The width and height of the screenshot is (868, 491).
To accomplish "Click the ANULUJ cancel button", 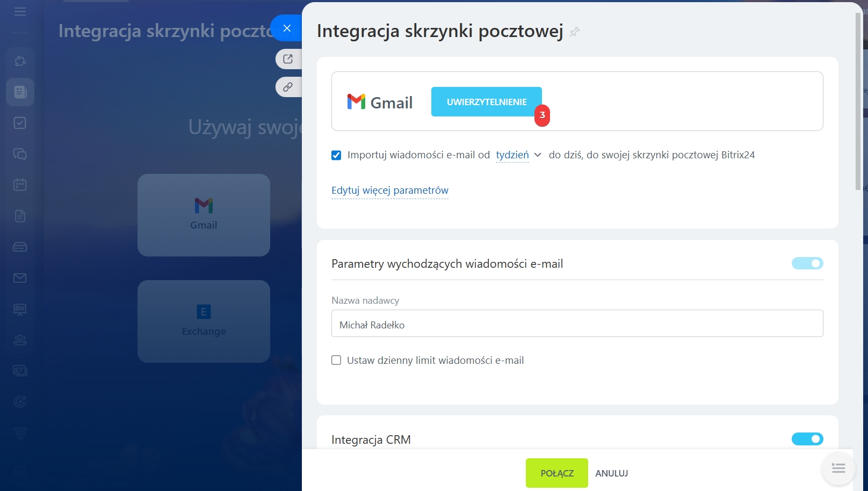I will click(612, 473).
